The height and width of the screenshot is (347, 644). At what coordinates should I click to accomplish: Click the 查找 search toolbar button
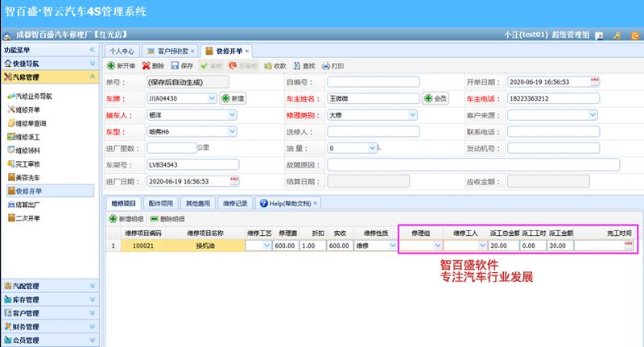click(304, 66)
